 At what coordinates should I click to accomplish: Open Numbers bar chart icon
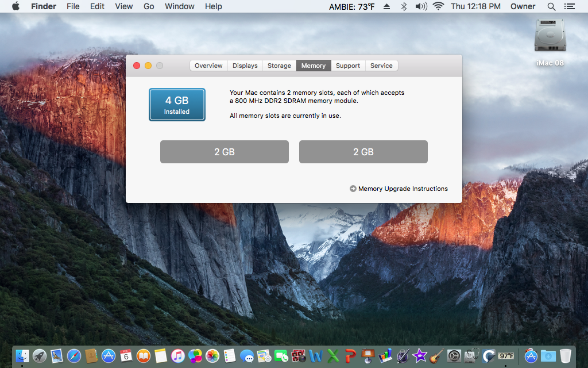click(385, 355)
